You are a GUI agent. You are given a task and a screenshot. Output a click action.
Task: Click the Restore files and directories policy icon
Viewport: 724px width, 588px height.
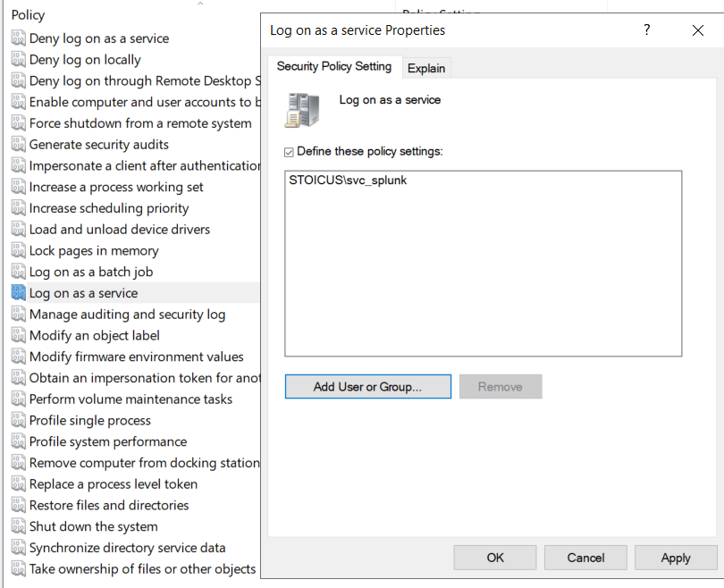click(x=19, y=506)
